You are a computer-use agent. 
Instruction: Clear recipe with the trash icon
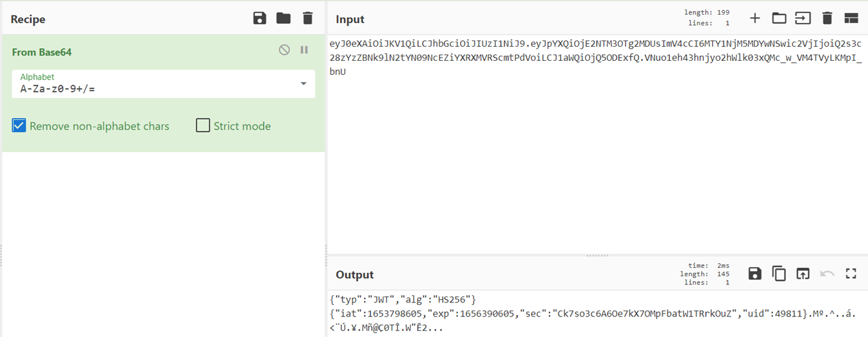coord(308,18)
